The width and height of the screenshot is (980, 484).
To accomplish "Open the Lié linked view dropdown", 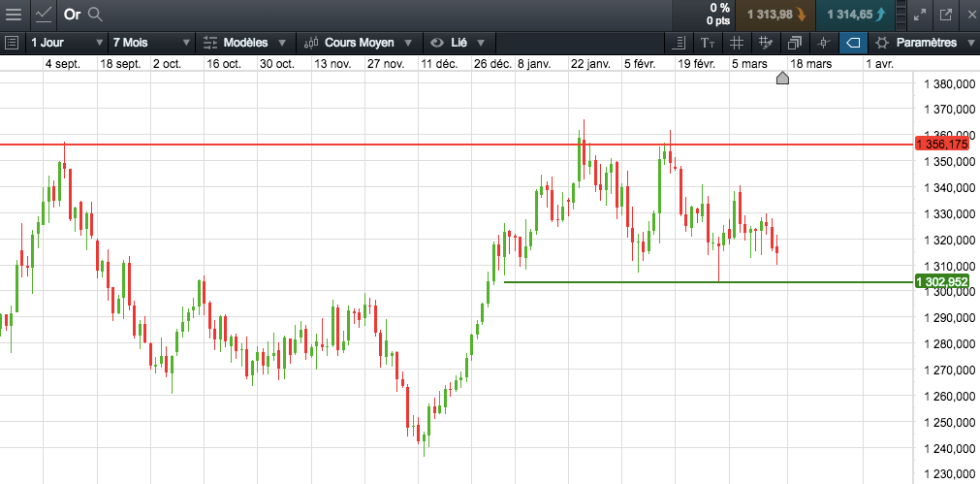I will [x=458, y=43].
